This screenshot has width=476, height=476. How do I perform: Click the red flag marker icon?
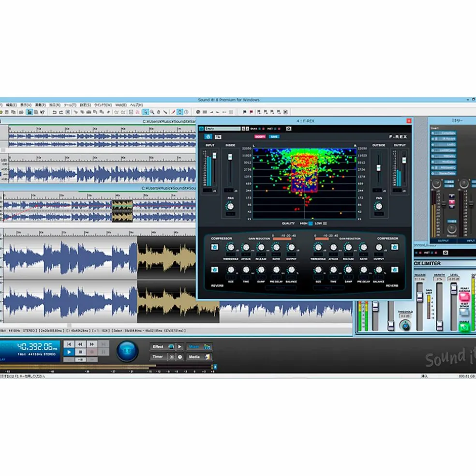pyautogui.click(x=252, y=112)
